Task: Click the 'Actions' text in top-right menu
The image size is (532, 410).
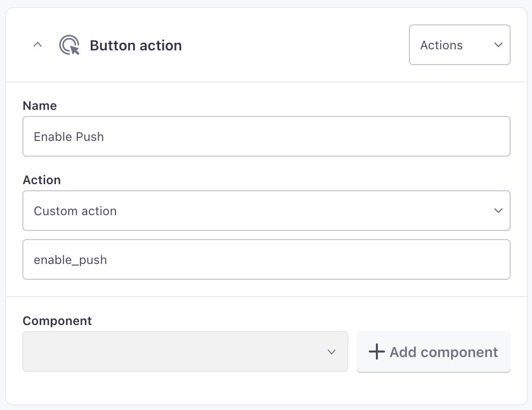Action: [x=441, y=45]
